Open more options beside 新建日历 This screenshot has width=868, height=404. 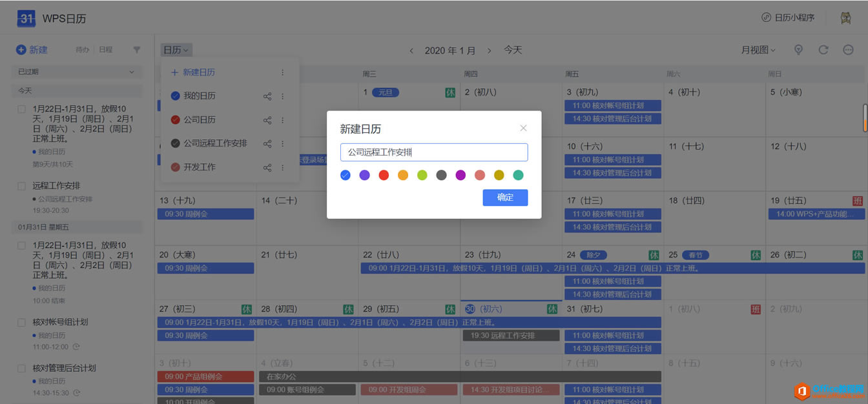tap(282, 72)
